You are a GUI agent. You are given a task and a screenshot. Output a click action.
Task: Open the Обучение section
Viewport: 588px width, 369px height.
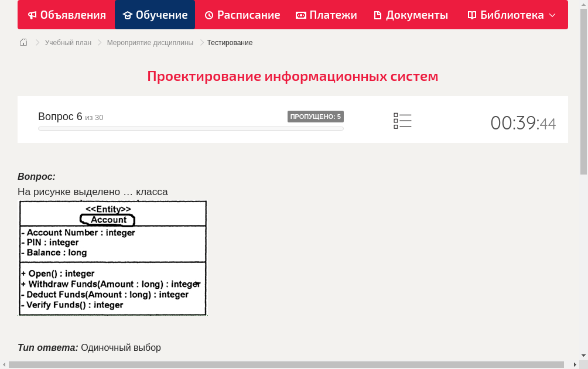tap(155, 15)
